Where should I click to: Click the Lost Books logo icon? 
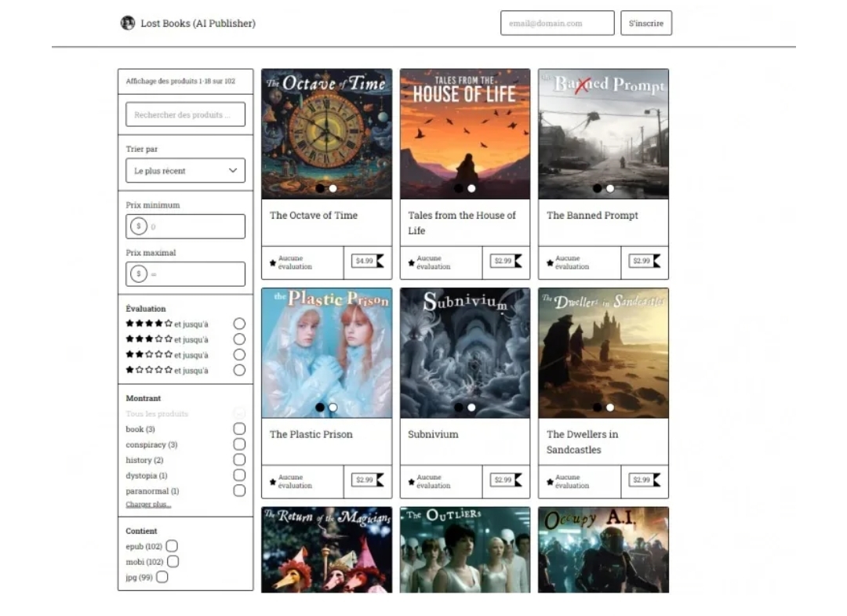tap(127, 23)
